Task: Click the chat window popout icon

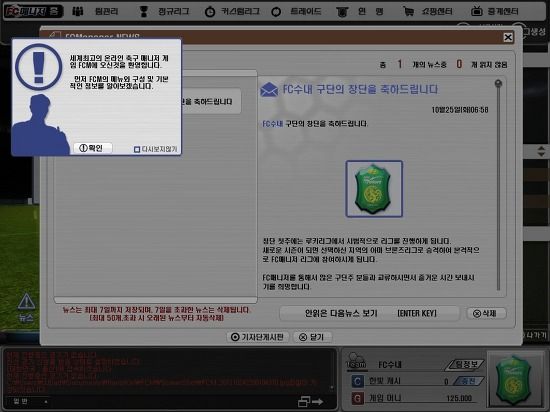Action: click(304, 401)
